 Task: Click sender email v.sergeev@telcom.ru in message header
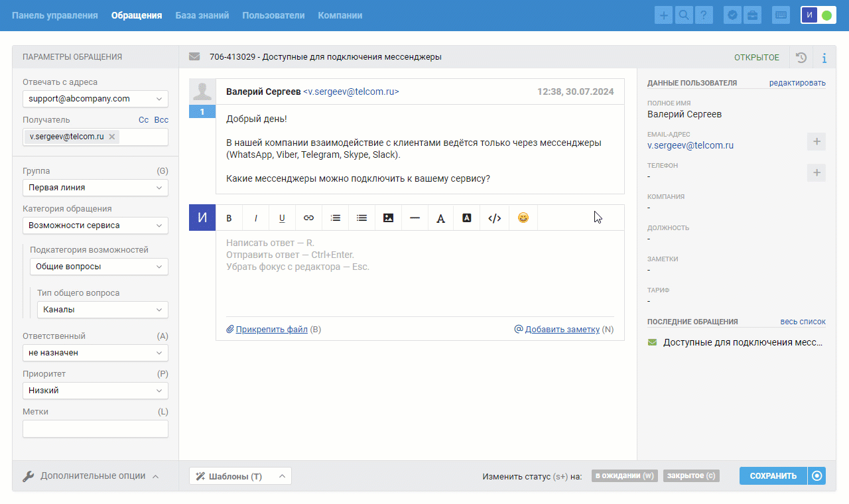pyautogui.click(x=351, y=92)
